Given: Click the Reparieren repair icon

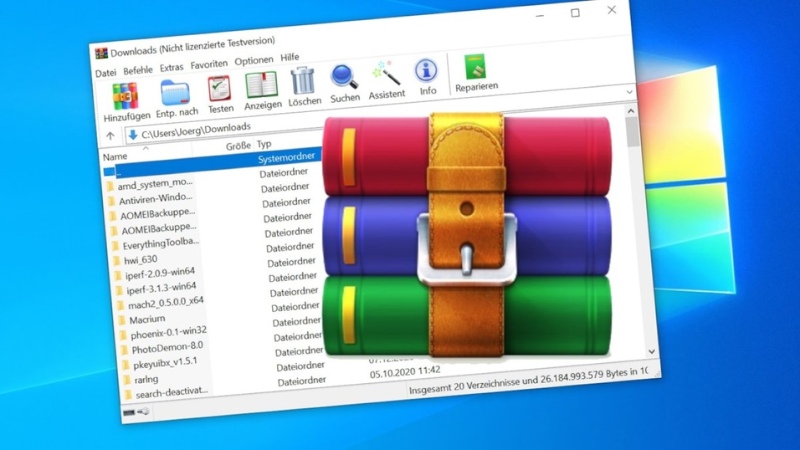Looking at the screenshot, I should (x=476, y=69).
